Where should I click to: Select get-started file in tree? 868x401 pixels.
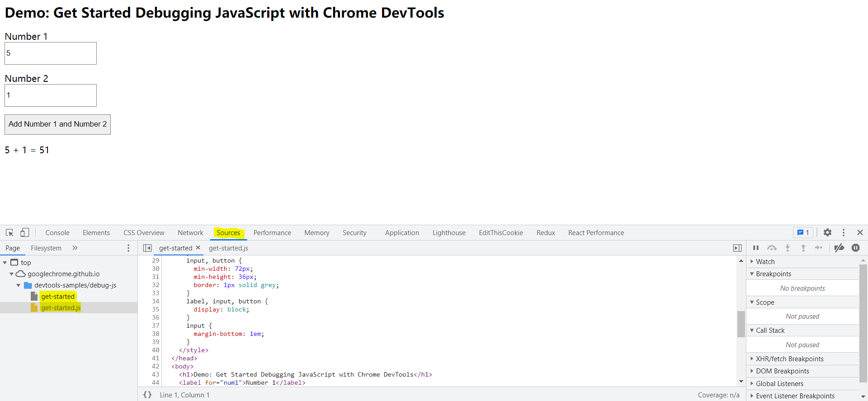click(58, 297)
